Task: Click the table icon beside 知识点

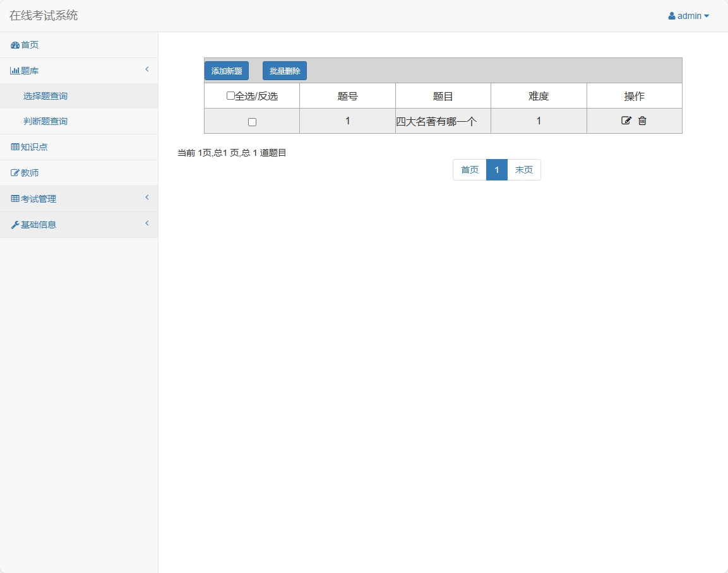Action: tap(15, 147)
